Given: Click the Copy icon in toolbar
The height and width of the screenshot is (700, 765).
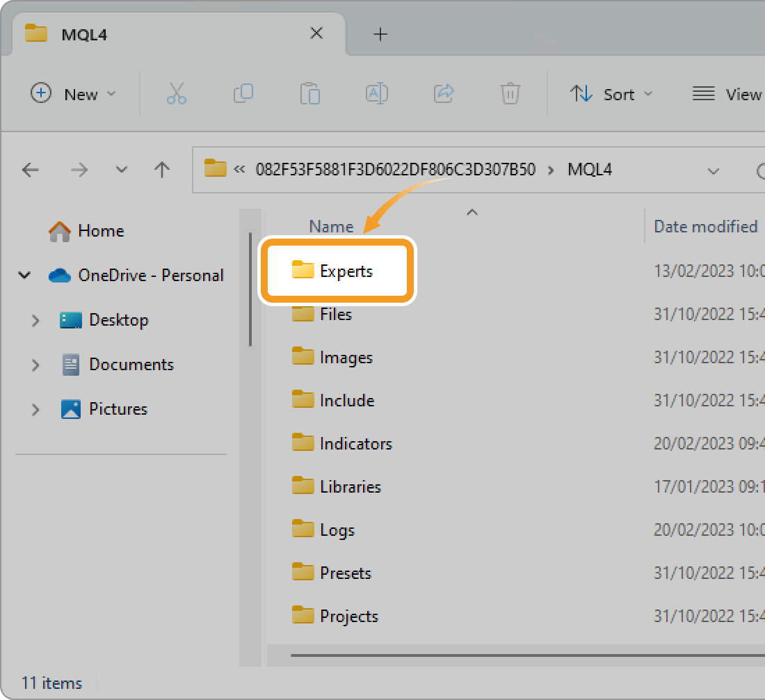Looking at the screenshot, I should pos(243,94).
